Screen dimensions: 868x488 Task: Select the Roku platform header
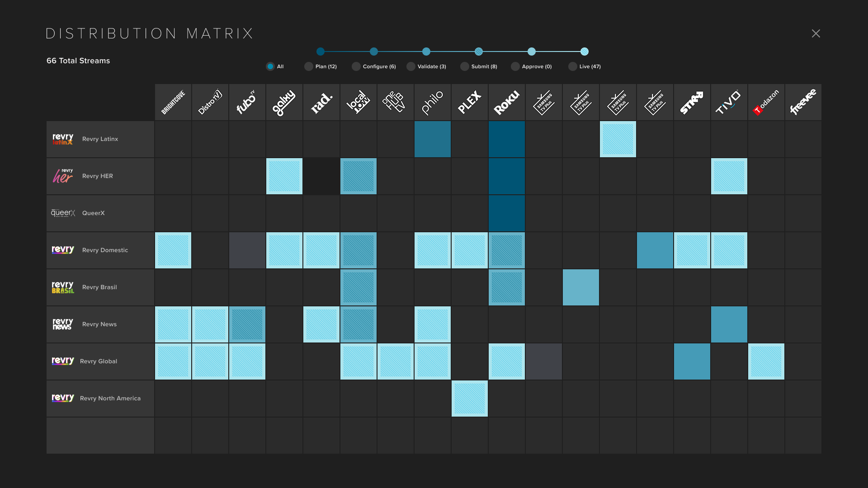[x=507, y=102]
